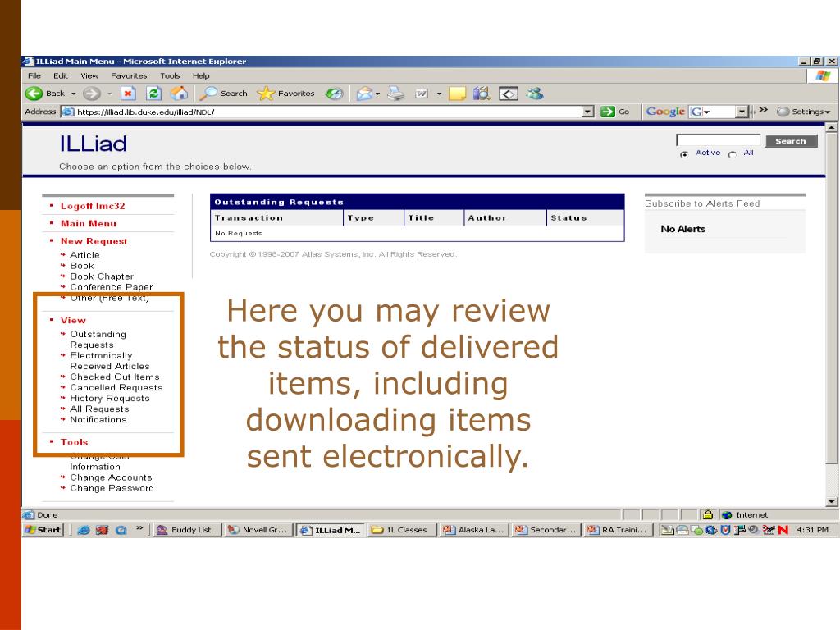
Task: Open the Address bar dropdown
Action: tap(588, 112)
